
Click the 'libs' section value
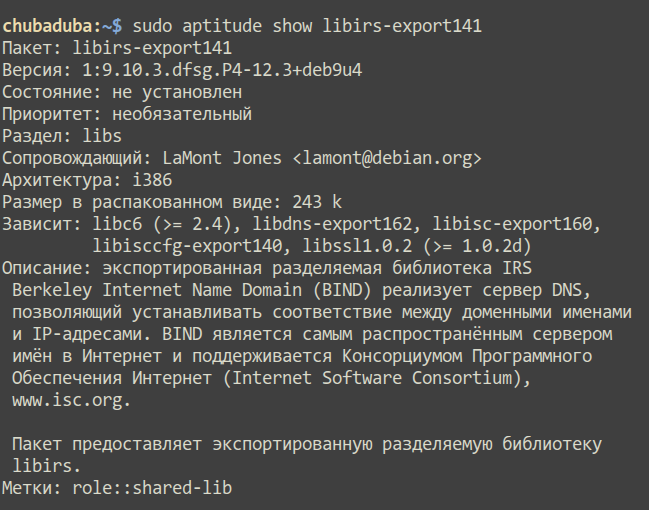point(102,136)
